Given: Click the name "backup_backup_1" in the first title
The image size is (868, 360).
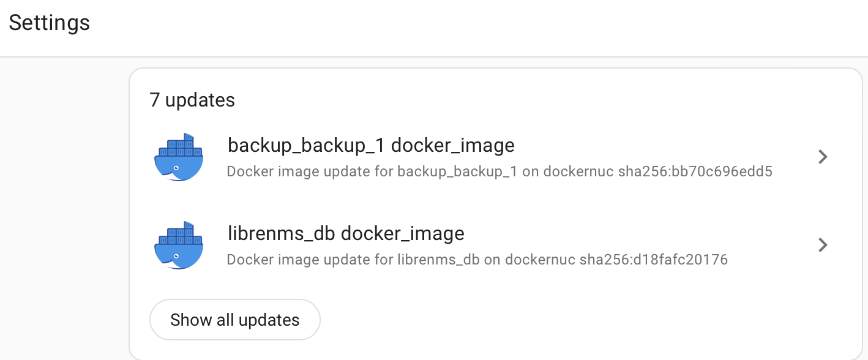Looking at the screenshot, I should pos(306,146).
